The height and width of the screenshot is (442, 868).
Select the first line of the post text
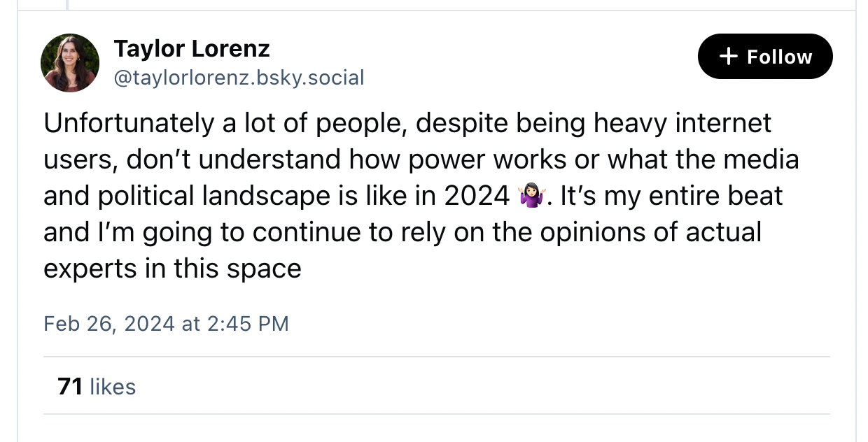tap(407, 123)
